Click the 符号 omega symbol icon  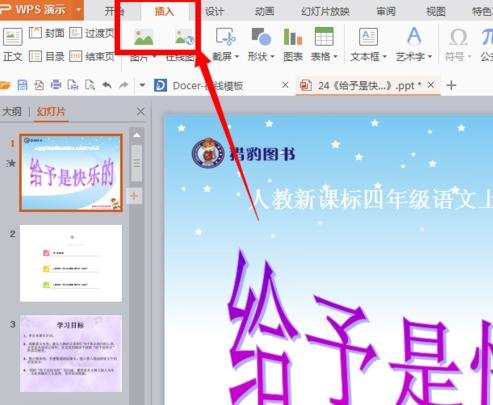point(458,37)
